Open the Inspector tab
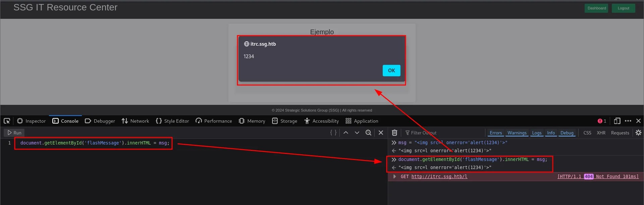644x205 pixels. pyautogui.click(x=31, y=121)
